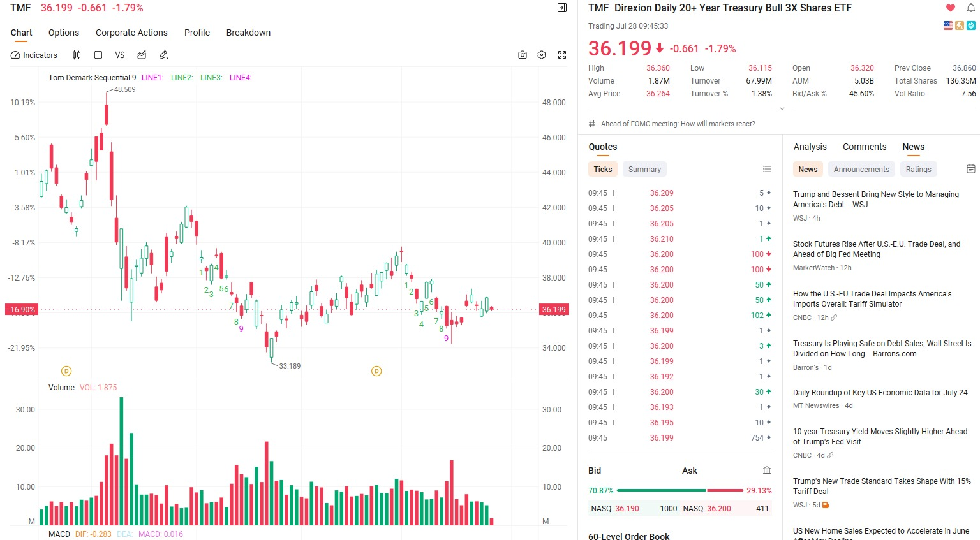Click the 36.199 current price axis tag
The width and height of the screenshot is (980, 540).
554,310
